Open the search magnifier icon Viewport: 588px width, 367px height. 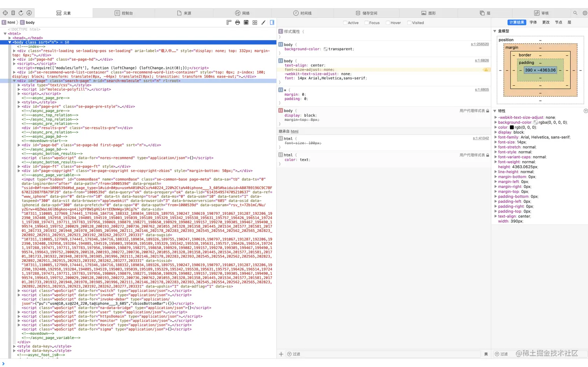click(x=575, y=13)
